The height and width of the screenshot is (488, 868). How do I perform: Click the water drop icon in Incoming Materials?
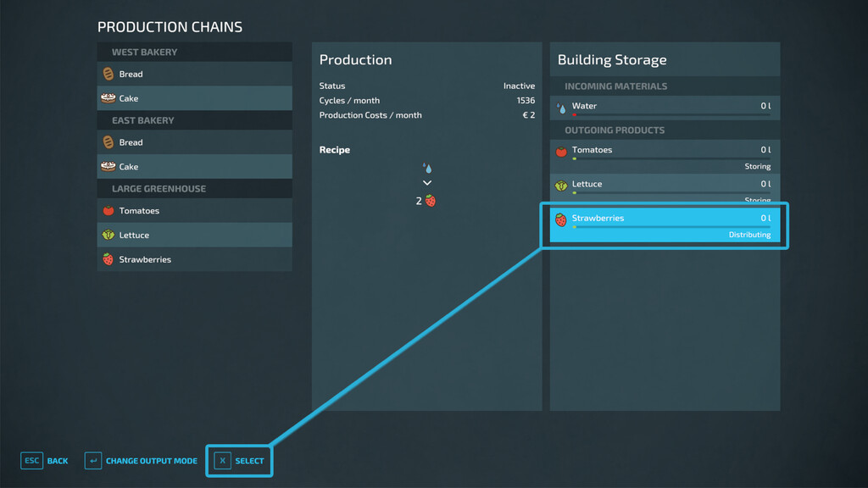pos(561,108)
